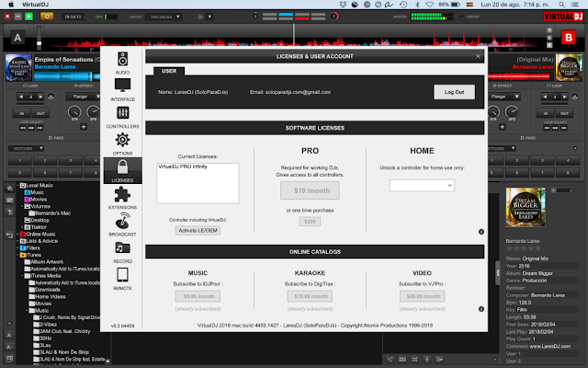Select the Licenses padlock section
The height and width of the screenshot is (368, 588).
tap(122, 171)
